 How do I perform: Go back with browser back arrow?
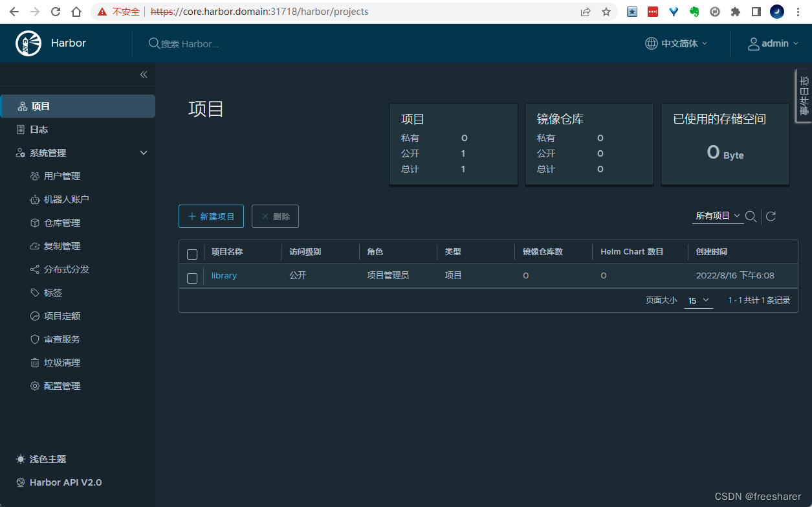(14, 12)
